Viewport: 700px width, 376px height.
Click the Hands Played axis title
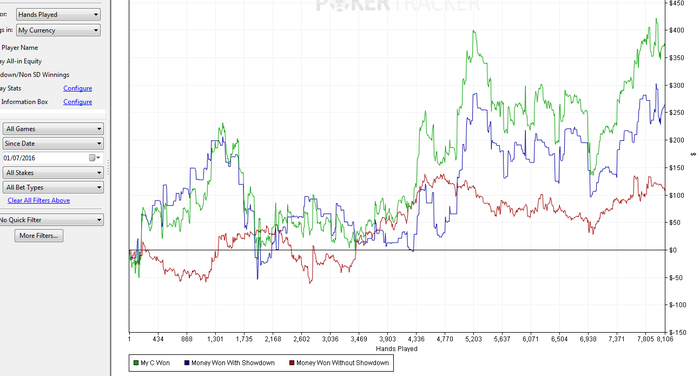[x=396, y=349]
